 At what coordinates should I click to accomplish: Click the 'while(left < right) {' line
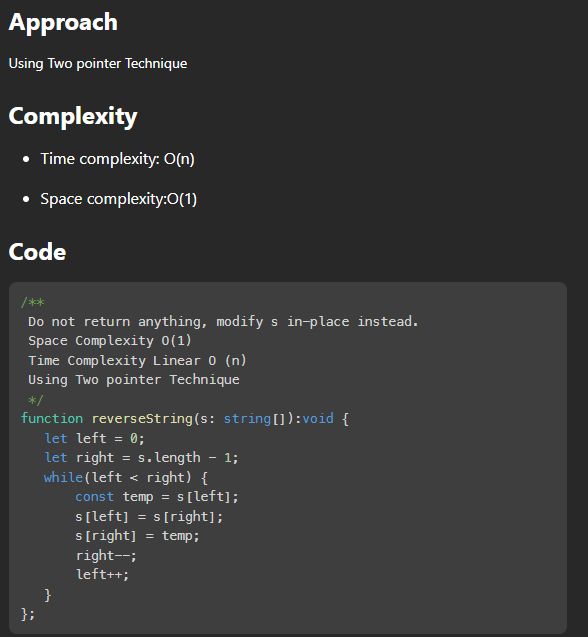tap(126, 477)
